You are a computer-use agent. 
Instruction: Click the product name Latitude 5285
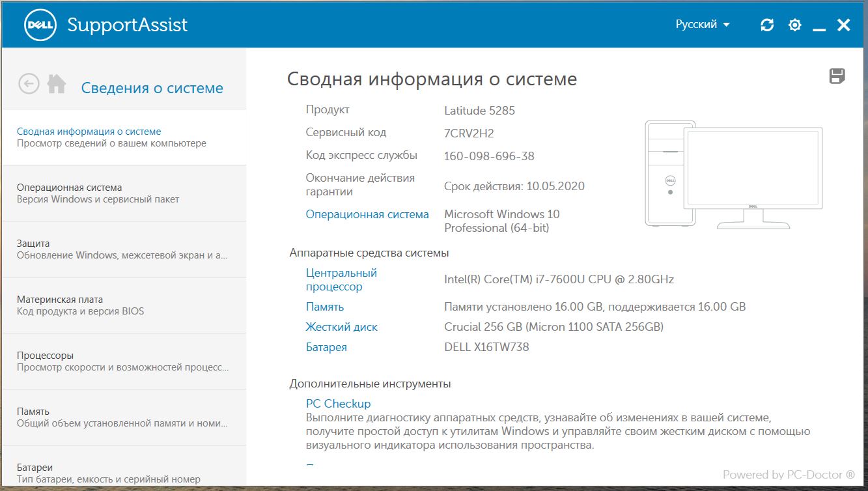pos(479,111)
